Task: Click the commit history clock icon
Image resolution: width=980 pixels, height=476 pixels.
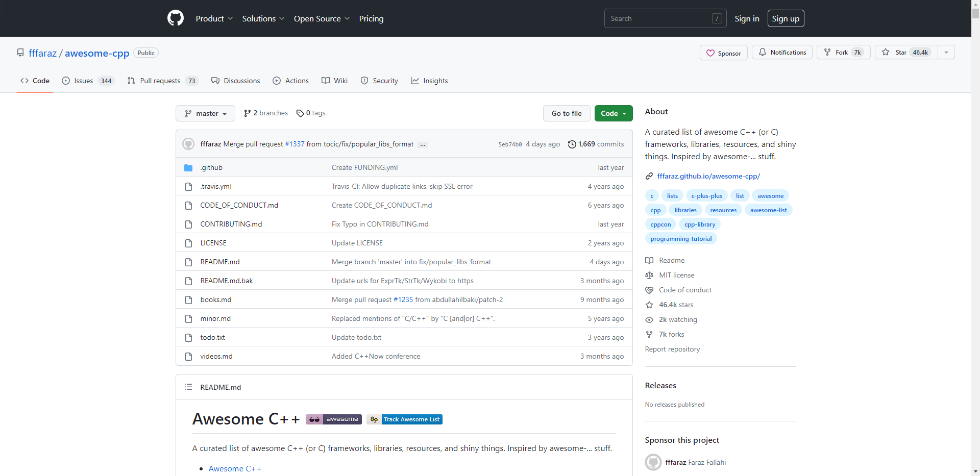Action: click(572, 144)
